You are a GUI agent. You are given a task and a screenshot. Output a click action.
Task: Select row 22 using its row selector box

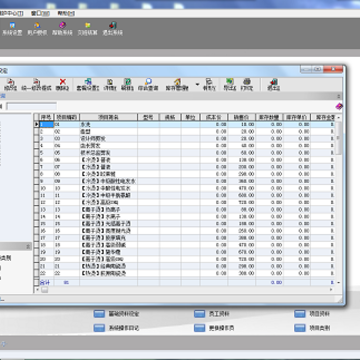click(36, 273)
